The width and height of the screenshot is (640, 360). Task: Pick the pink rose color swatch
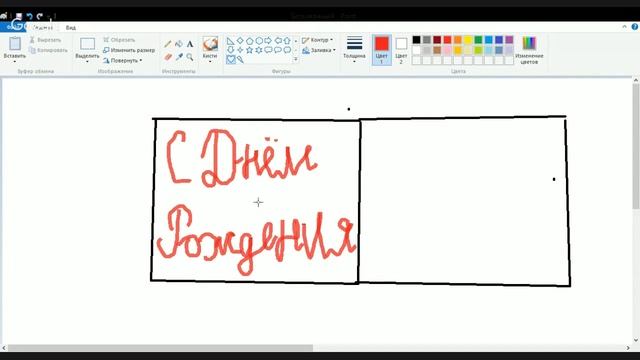[x=447, y=50]
